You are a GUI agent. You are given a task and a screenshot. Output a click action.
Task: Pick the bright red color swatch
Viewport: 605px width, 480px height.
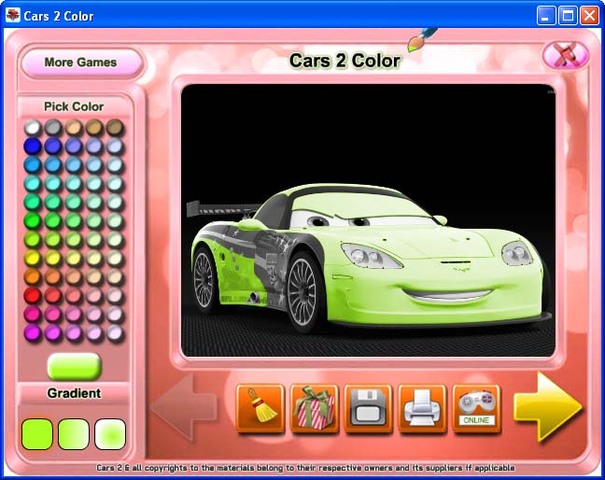pos(32,296)
